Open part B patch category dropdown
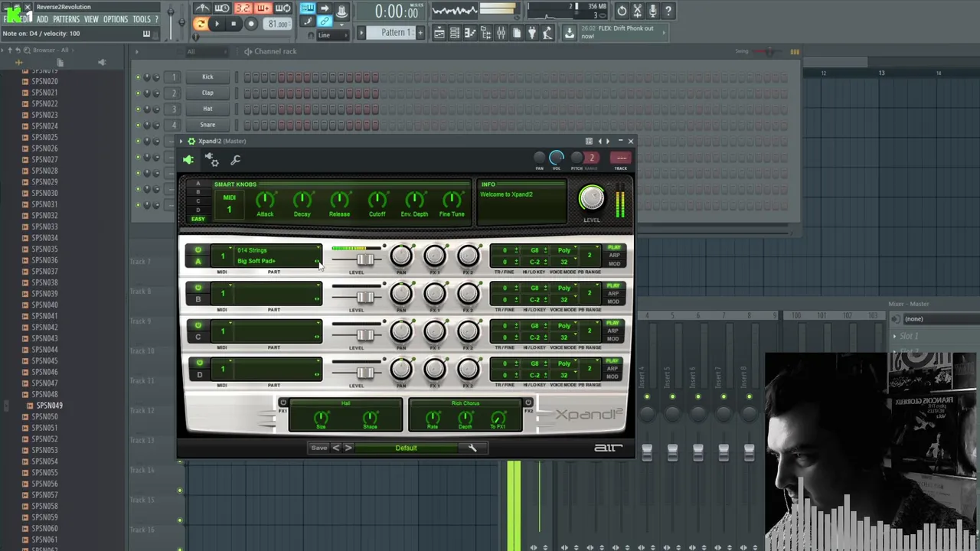 click(277, 288)
